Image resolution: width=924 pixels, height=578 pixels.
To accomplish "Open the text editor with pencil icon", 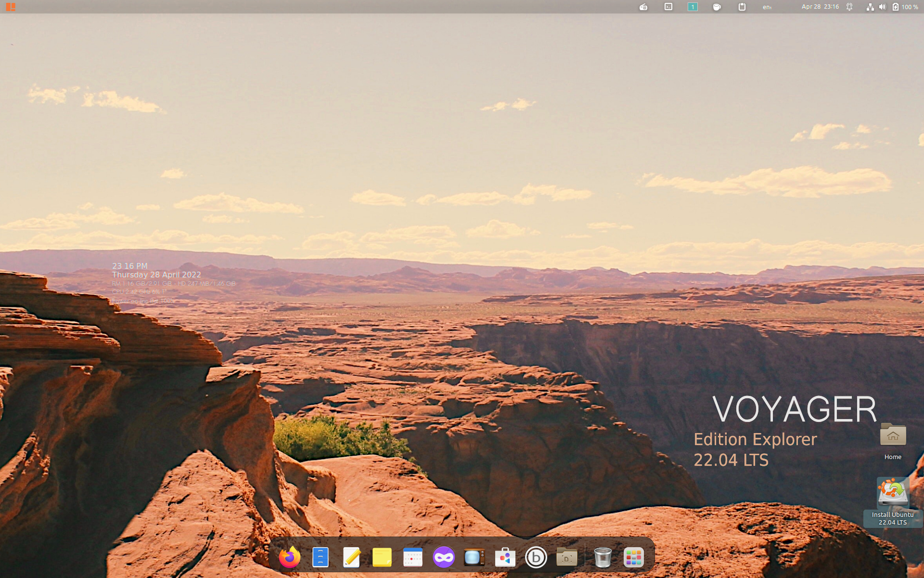I will 351,557.
